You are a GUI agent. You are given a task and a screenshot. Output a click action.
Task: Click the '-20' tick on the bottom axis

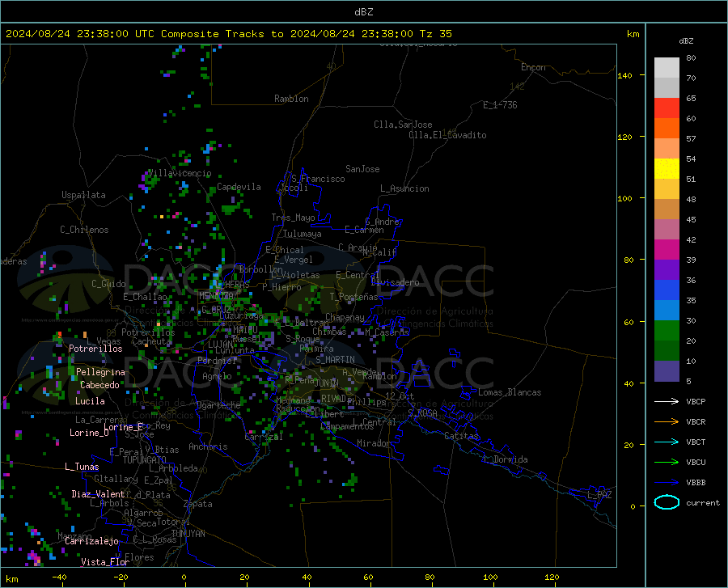click(121, 577)
